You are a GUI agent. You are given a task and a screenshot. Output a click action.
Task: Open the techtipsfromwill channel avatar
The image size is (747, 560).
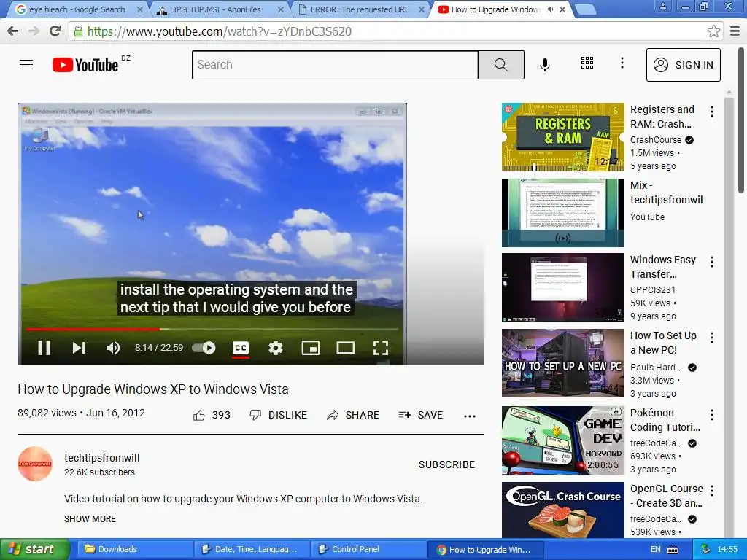(x=35, y=463)
